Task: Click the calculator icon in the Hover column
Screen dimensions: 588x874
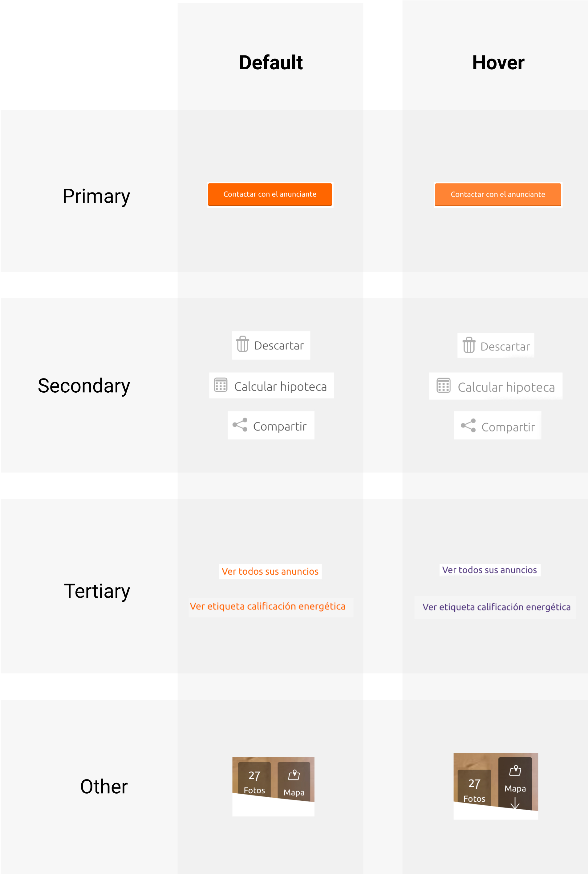Action: click(443, 386)
